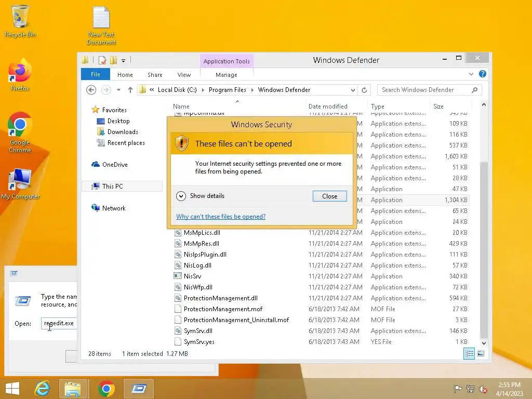Click the clock in the taskbar

tap(509, 389)
